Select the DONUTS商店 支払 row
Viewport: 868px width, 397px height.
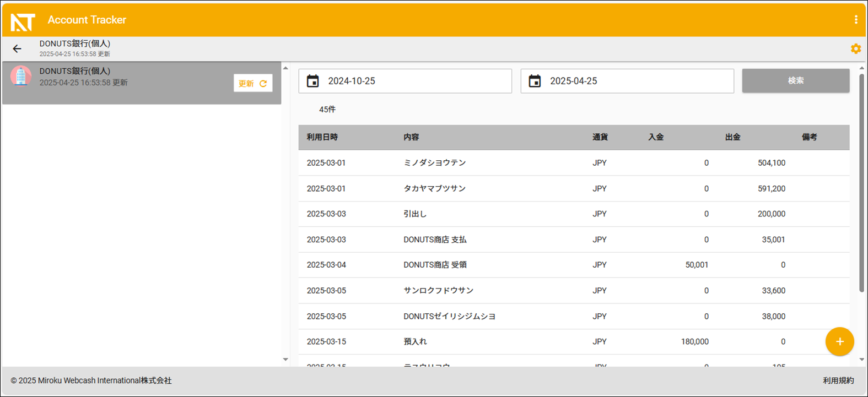[574, 240]
